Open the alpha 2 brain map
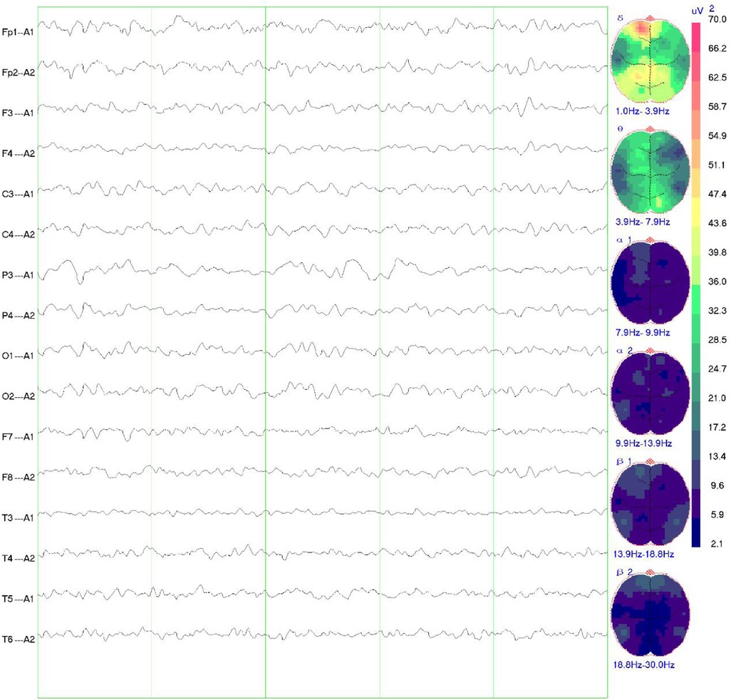 pos(650,391)
